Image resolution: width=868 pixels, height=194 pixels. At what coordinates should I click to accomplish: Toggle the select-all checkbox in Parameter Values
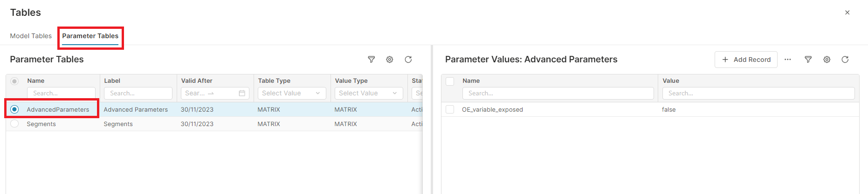pyautogui.click(x=450, y=81)
